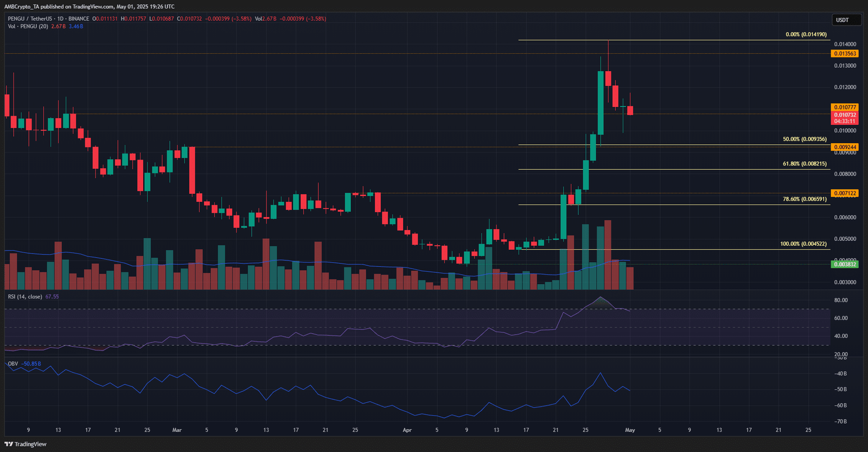Open the USDT currency selector
Screen dimensions: 868x452
click(x=847, y=20)
